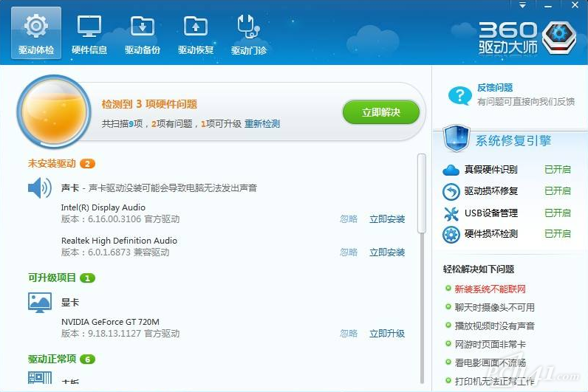Image resolution: width=588 pixels, height=392 pixels.
Task: Switch to 硬件信息 tab
Action: click(89, 33)
